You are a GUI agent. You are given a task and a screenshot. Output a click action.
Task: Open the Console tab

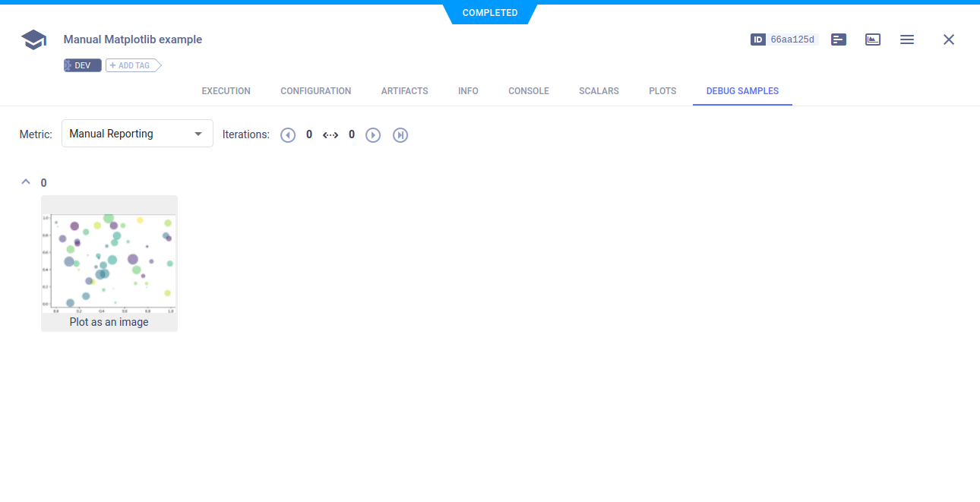(x=528, y=91)
